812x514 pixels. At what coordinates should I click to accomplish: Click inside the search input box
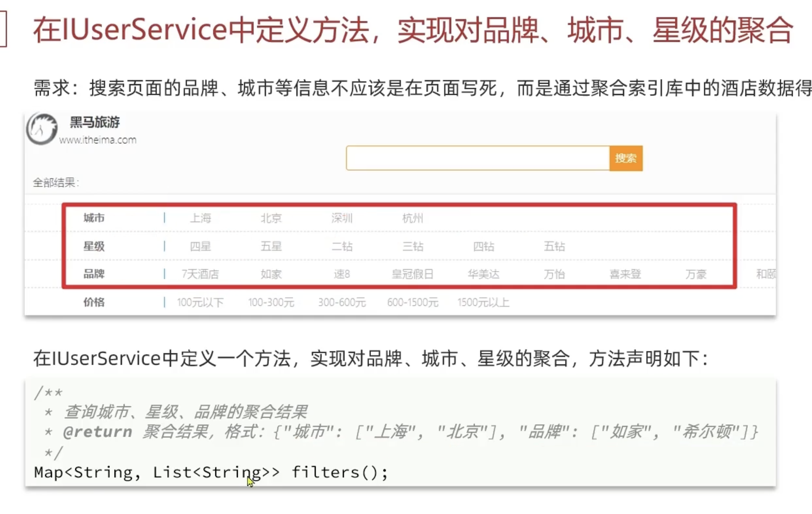click(x=474, y=158)
